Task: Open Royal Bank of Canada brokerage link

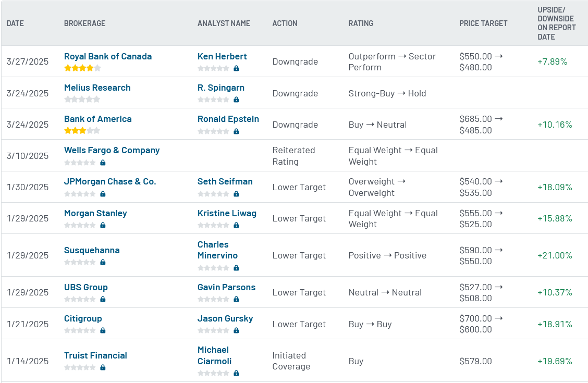Action: [x=108, y=56]
